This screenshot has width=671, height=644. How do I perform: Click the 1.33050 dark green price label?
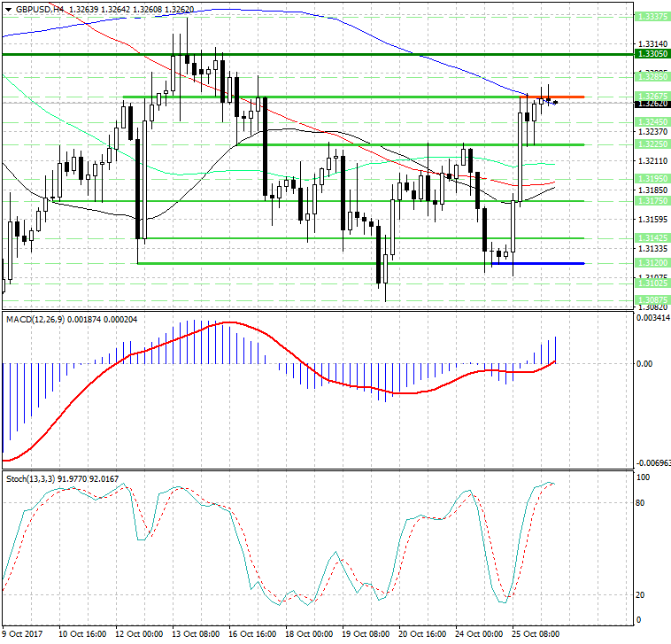click(x=652, y=55)
